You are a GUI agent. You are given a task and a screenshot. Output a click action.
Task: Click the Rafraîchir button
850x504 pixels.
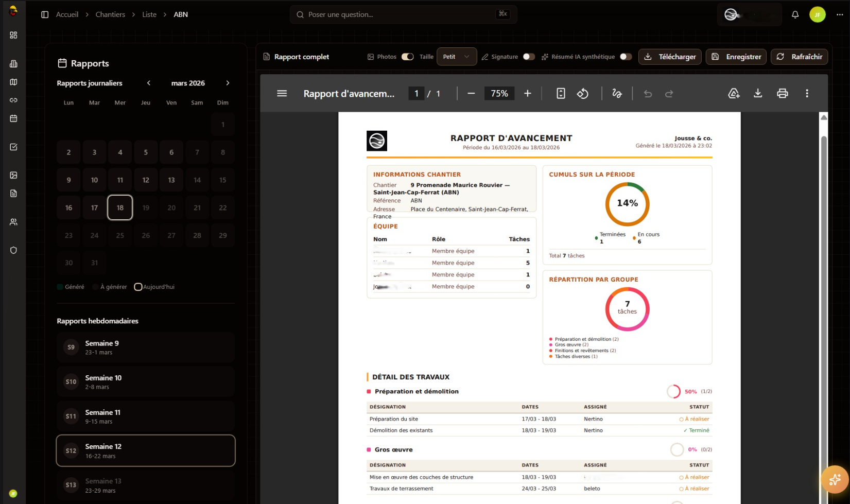pos(800,57)
